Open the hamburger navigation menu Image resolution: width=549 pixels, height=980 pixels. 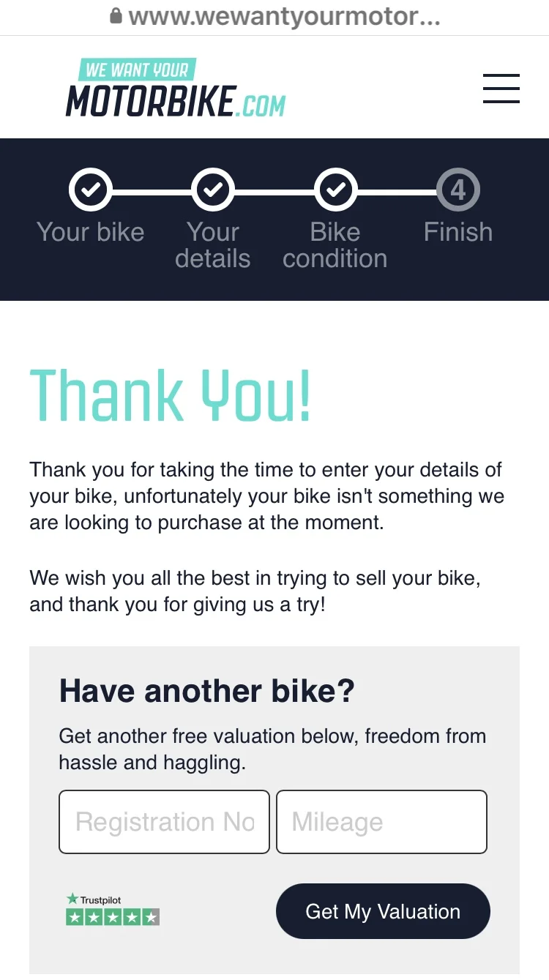[x=501, y=88]
